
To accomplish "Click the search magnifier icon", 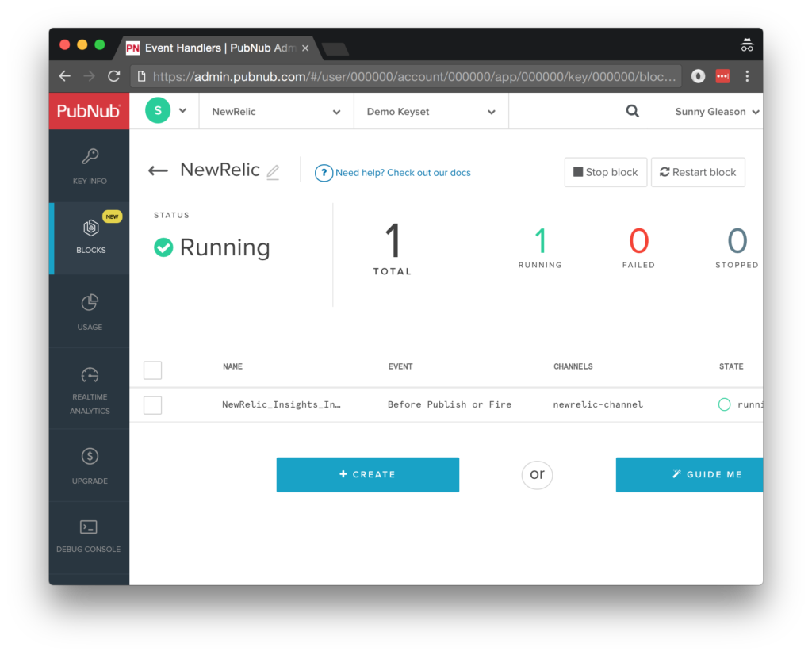I will coord(632,111).
